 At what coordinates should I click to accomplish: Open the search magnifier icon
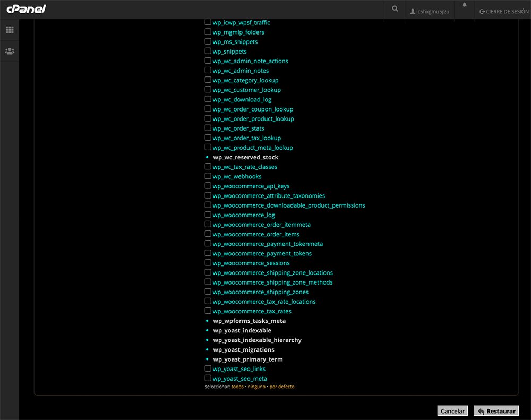click(395, 9)
